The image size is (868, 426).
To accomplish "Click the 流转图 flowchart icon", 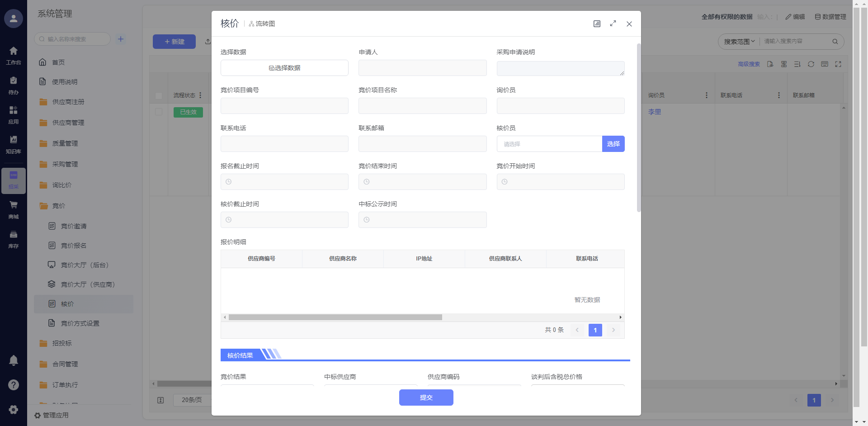I will (x=252, y=24).
